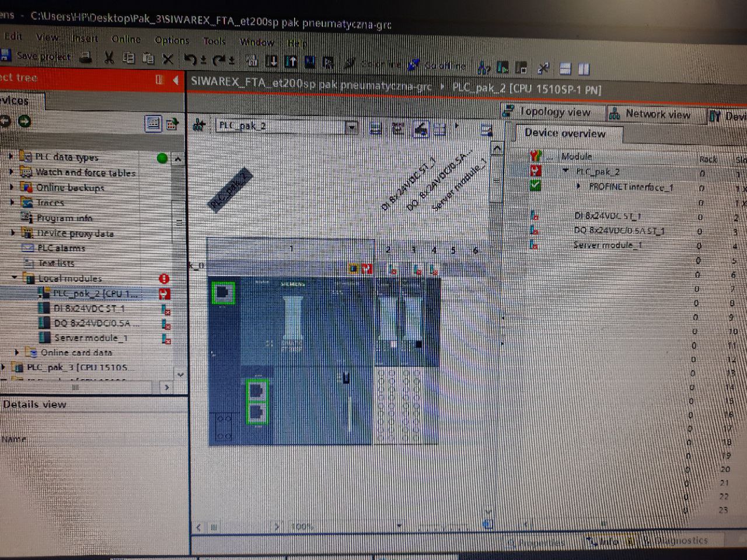The image size is (747, 560).
Task: Click the project tree scroll up arrow
Action: [178, 159]
